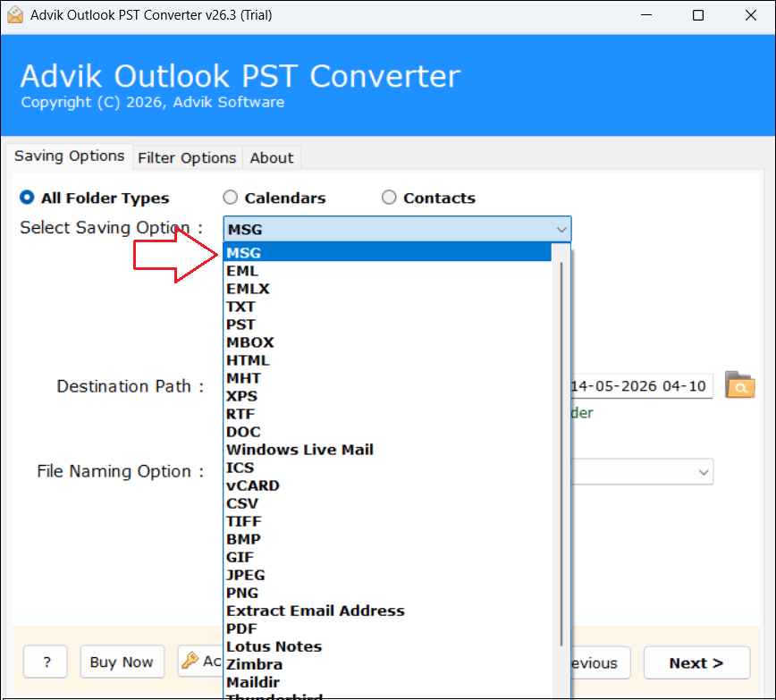Click the folder browse icon beside Destination Path
This screenshot has height=700, width=776.
740,385
